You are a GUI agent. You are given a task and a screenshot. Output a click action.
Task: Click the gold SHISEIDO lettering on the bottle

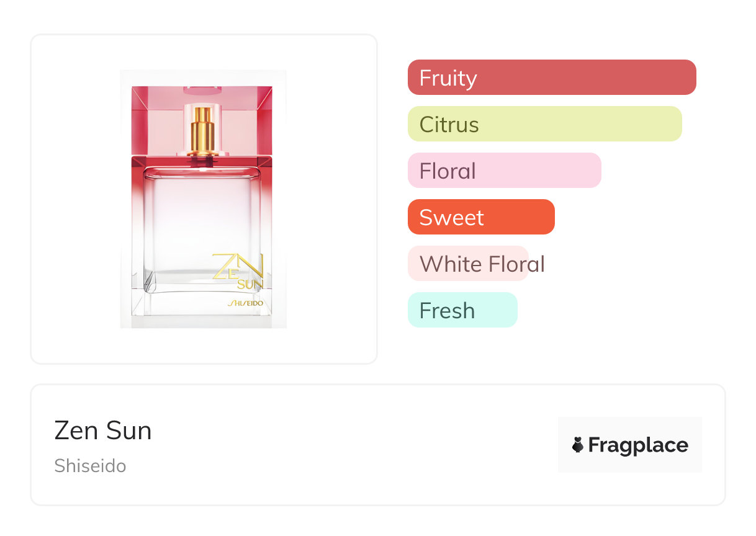point(246,303)
